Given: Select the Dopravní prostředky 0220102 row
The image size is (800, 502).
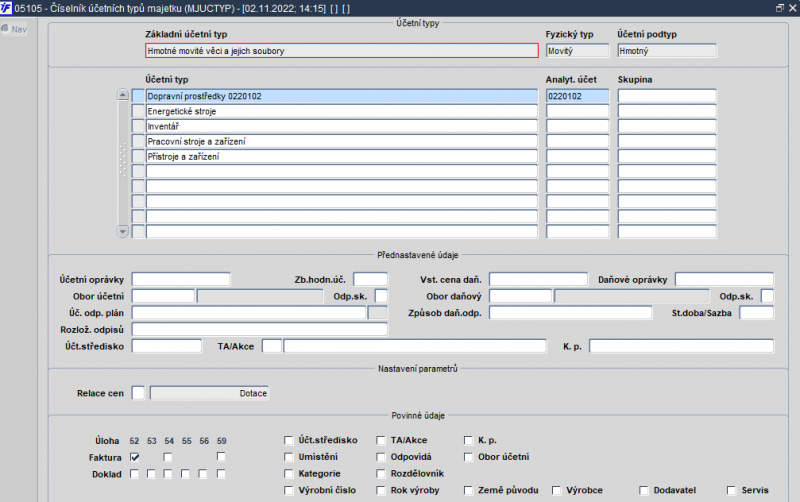Looking at the screenshot, I should point(340,96).
